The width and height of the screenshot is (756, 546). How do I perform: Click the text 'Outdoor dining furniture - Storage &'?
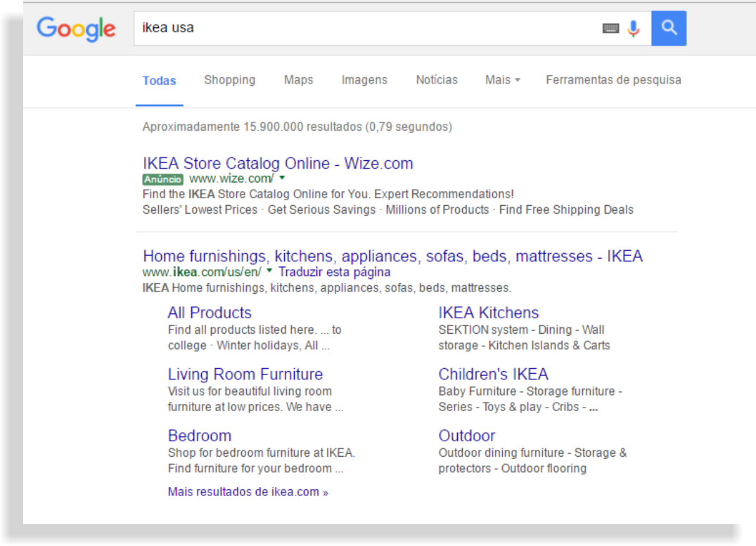(532, 453)
